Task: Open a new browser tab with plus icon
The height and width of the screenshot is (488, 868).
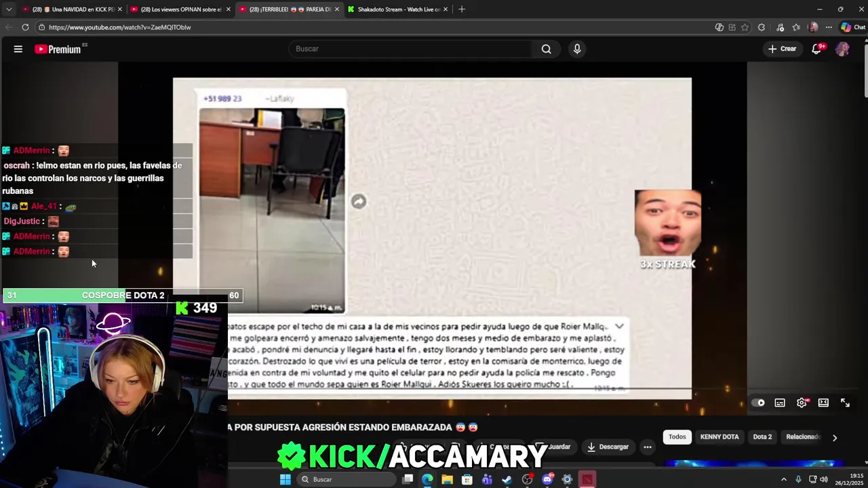Action: click(x=462, y=9)
